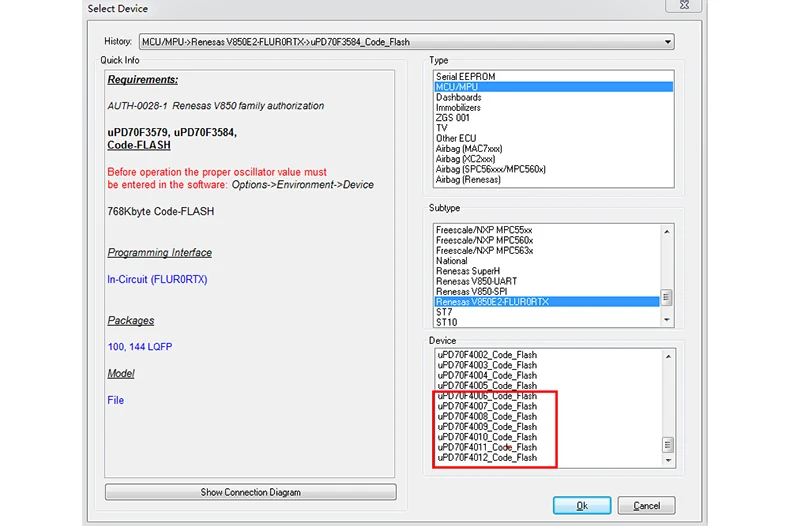
Task: Select Airbag (Renesas) type
Action: pos(553,179)
